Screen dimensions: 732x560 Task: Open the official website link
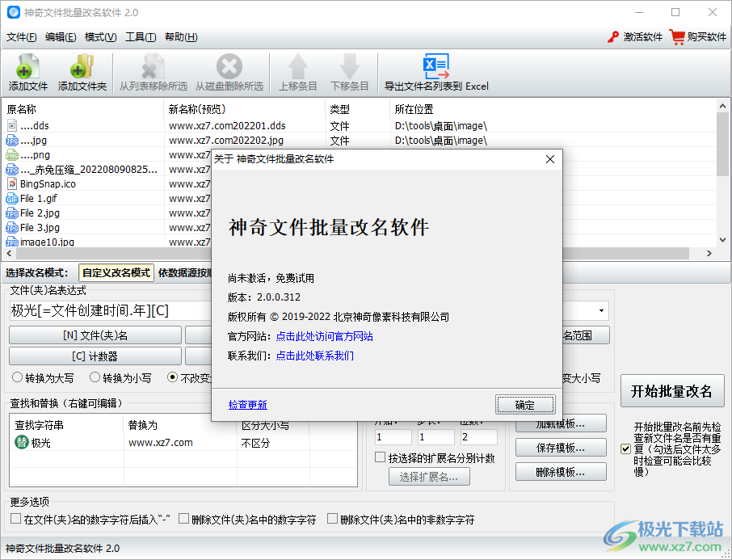(x=325, y=336)
